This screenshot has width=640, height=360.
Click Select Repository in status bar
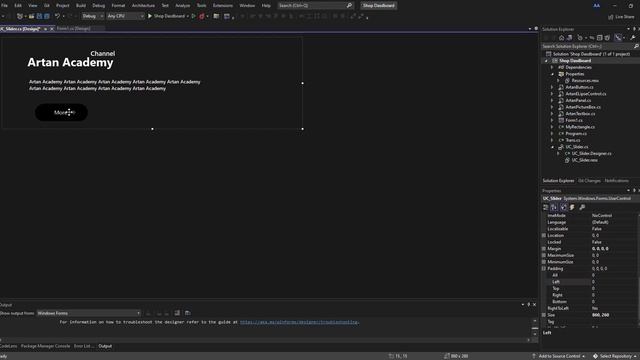614,356
